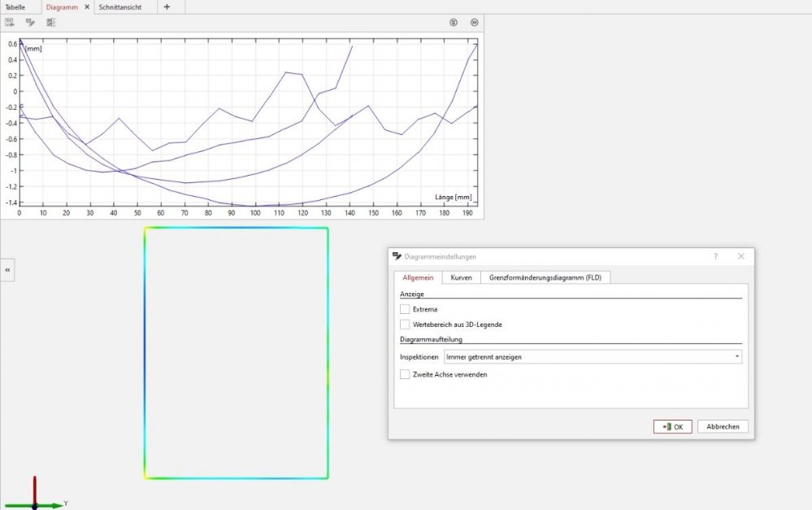Enable the Extrema checkbox
812x510 pixels.
tap(405, 309)
